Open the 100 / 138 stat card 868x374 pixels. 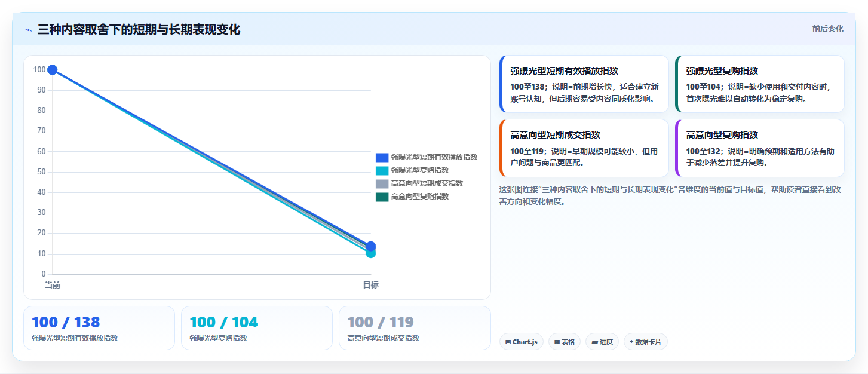point(99,328)
